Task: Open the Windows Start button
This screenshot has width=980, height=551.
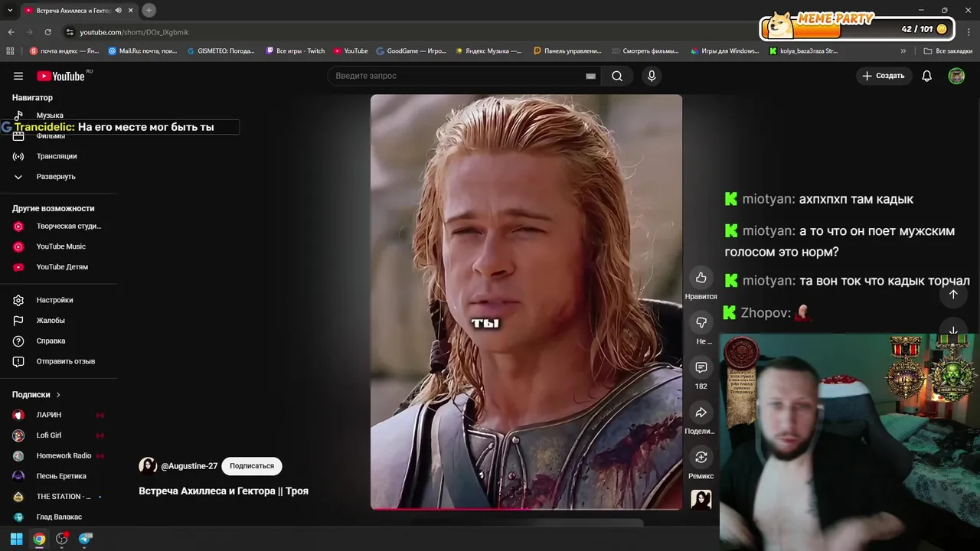Action: point(16,539)
